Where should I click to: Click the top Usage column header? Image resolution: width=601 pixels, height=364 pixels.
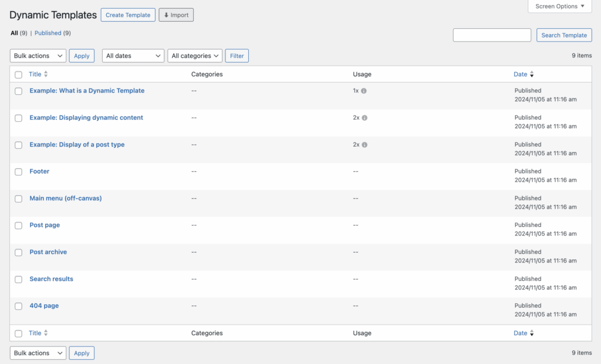click(x=362, y=74)
